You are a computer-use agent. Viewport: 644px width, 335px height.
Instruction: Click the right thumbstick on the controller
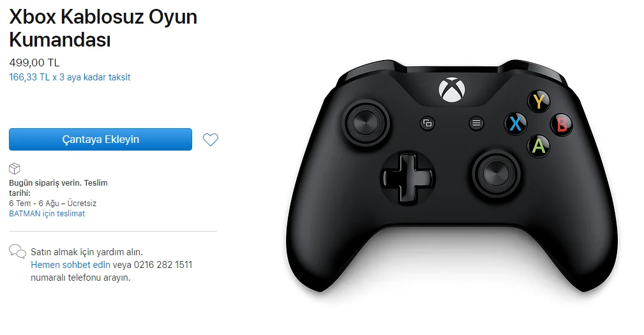tap(496, 174)
